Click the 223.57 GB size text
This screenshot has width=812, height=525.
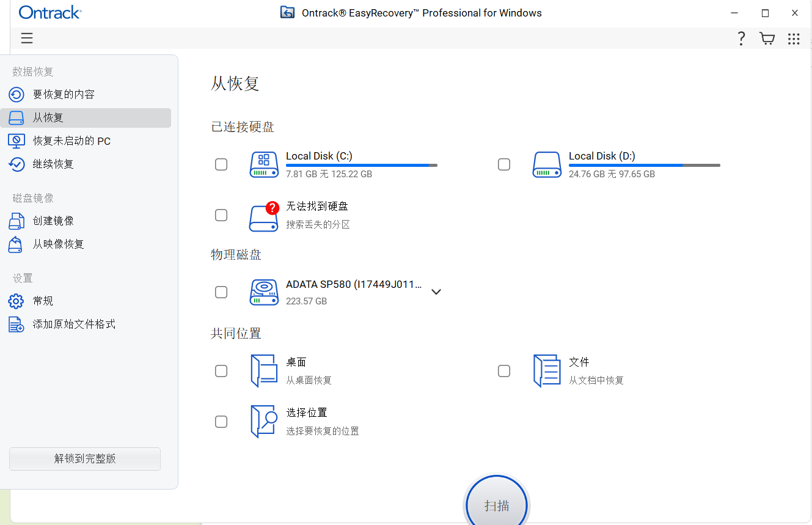306,301
